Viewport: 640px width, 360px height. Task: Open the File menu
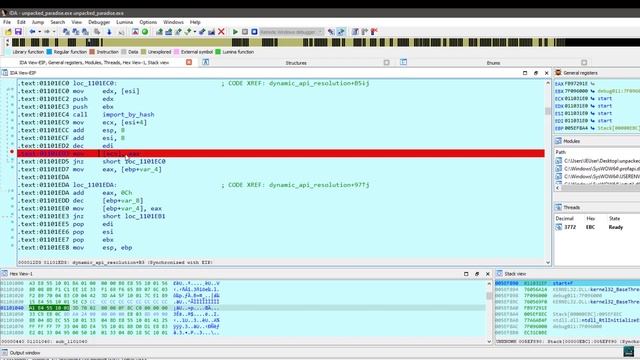[x=7, y=22]
